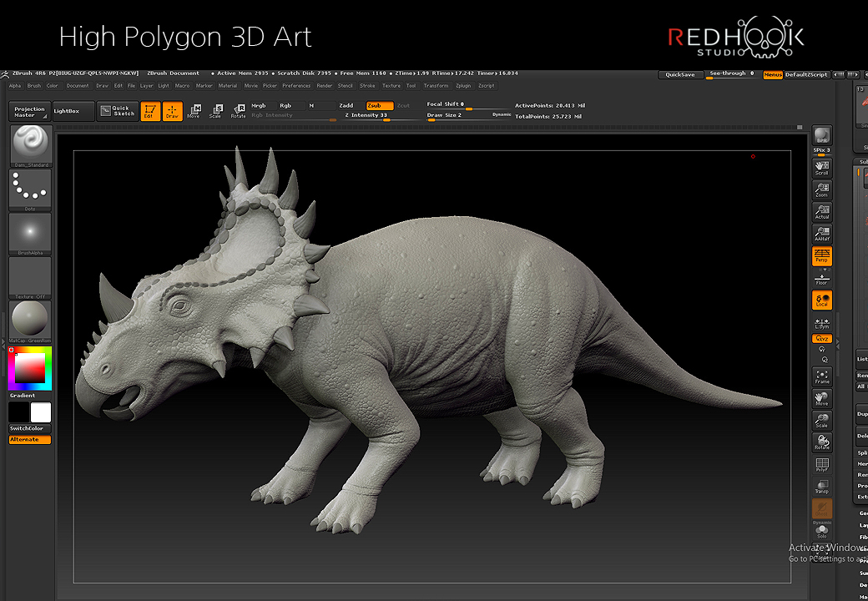Activate the Draw mode button
Screen dimensions: 868x601
pos(173,111)
